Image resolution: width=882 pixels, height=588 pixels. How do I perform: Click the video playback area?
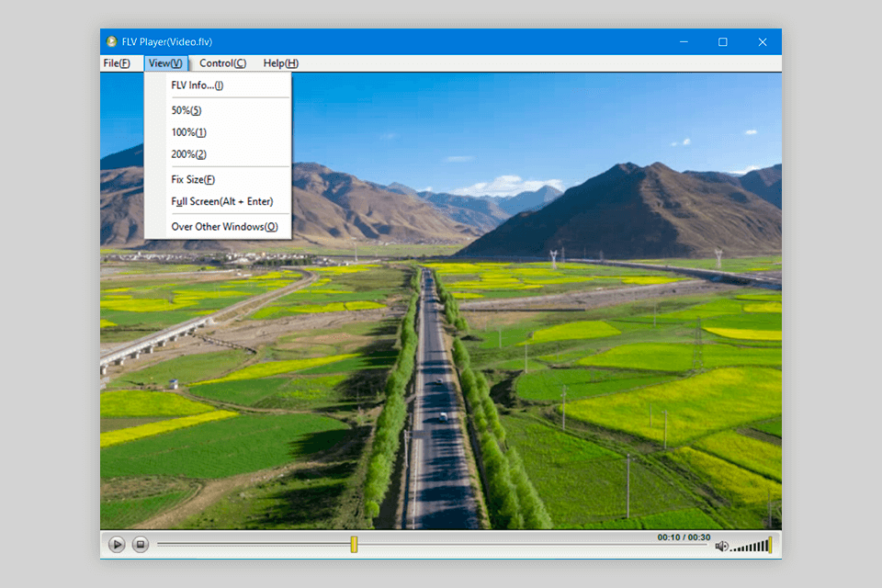[x=441, y=301]
